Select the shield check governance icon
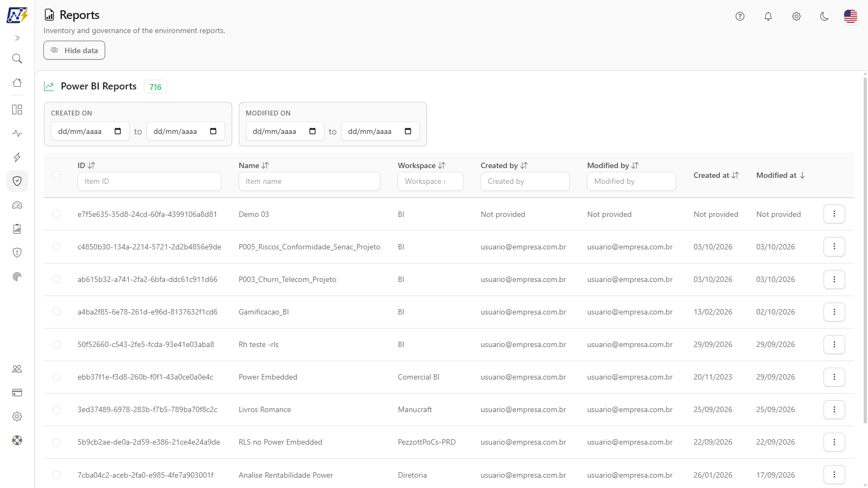 click(17, 181)
